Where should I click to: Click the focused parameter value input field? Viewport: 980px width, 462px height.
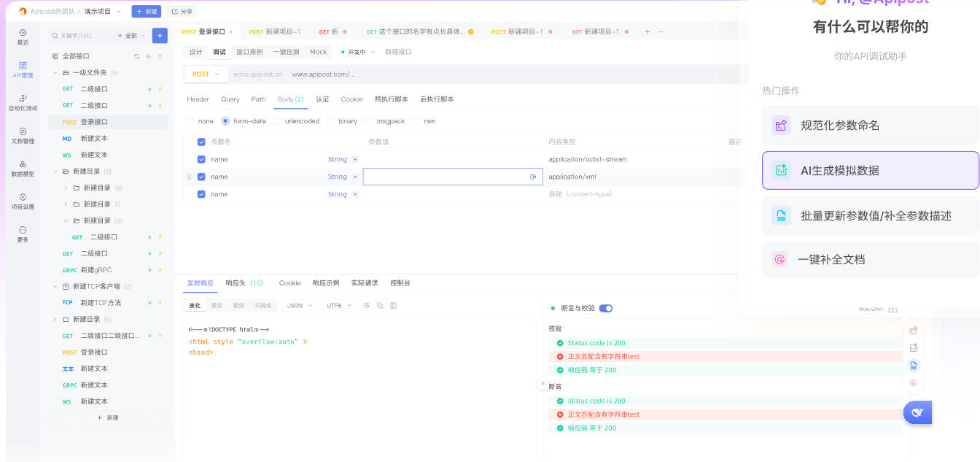[x=445, y=177]
